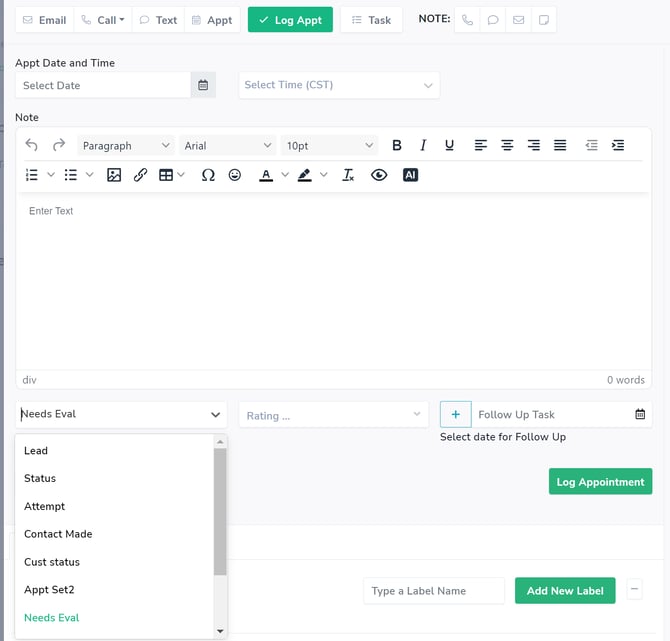Viewport: 670px width, 641px height.
Task: Open the text highlight color picker
Action: (x=305, y=175)
